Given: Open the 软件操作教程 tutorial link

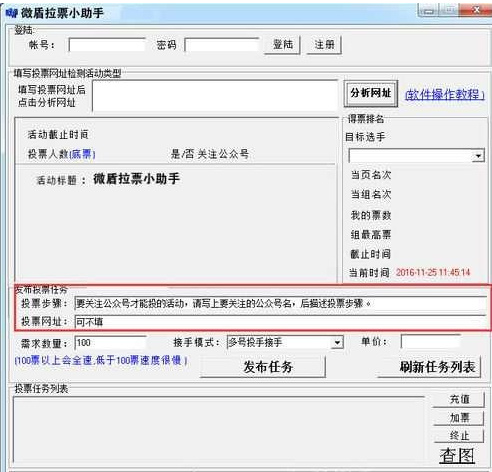Looking at the screenshot, I should pos(445,95).
